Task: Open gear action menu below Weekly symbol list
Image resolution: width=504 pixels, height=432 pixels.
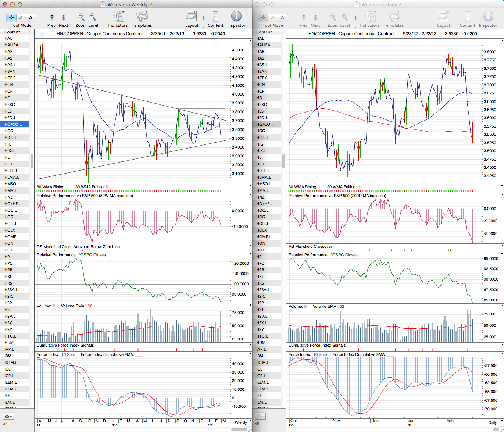Action: [x=8, y=416]
